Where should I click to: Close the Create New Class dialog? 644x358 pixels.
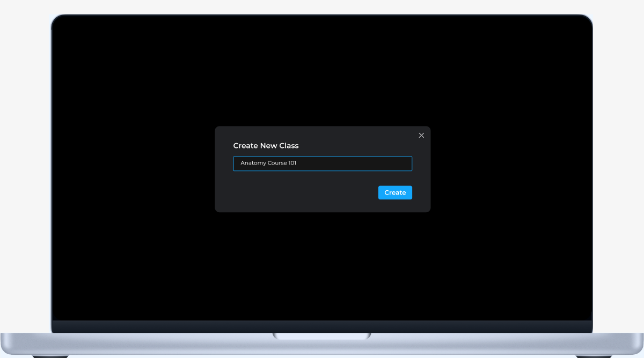[x=421, y=136]
